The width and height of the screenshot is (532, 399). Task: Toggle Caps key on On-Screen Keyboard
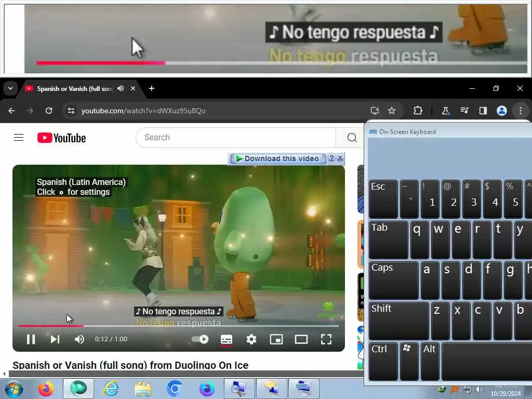pos(394,280)
